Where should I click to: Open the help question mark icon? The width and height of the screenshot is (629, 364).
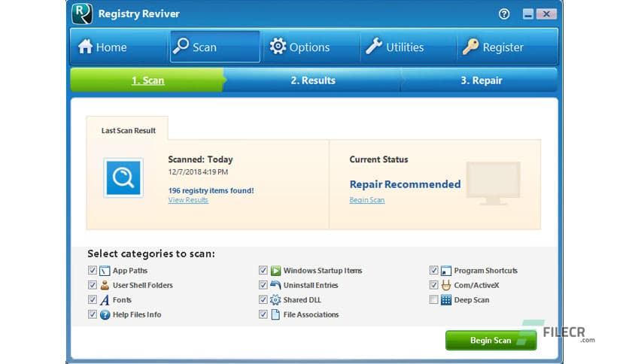click(504, 14)
